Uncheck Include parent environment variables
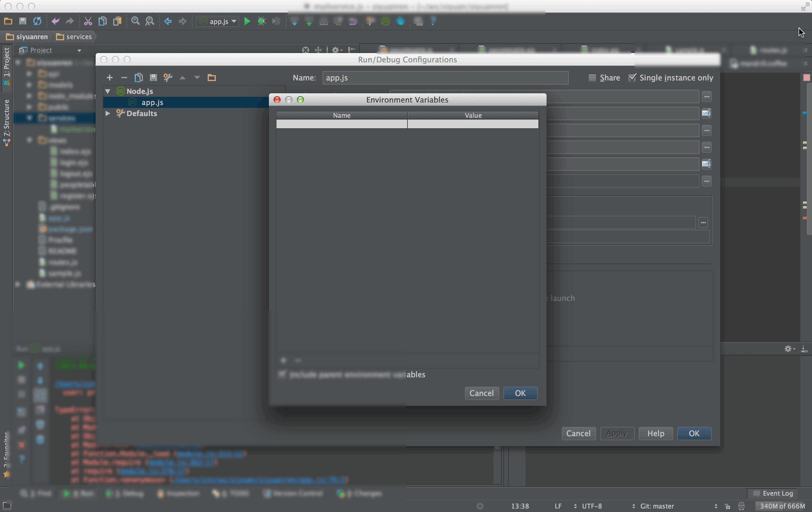This screenshot has width=812, height=512. (x=283, y=374)
